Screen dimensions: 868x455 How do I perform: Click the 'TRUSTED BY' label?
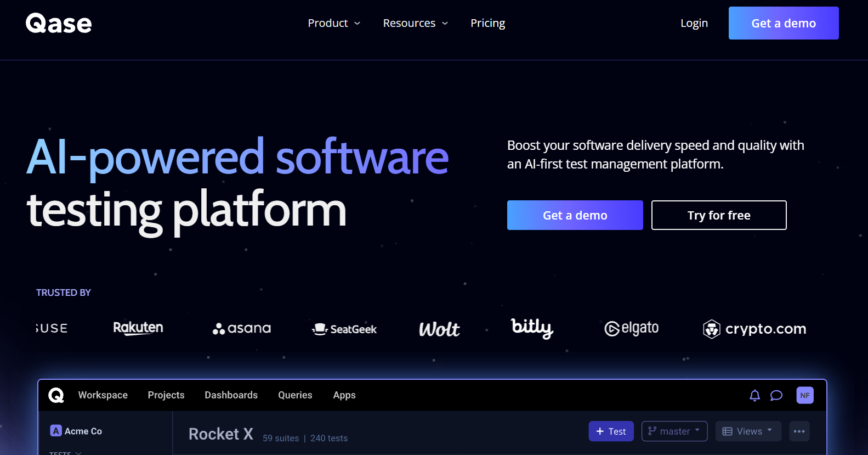coord(64,293)
